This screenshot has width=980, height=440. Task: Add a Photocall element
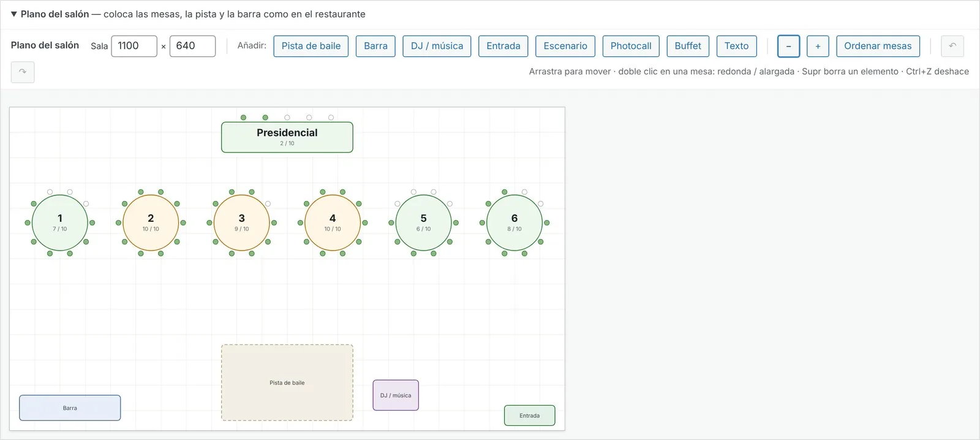pos(631,46)
